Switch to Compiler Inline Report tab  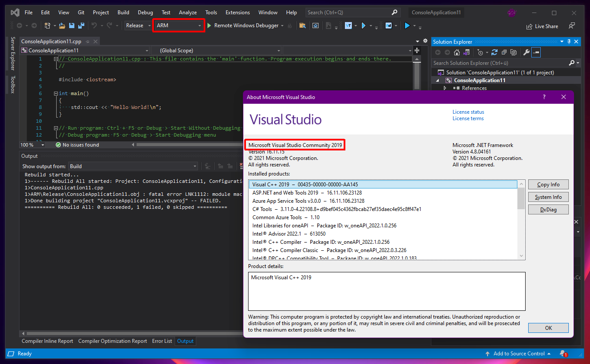pos(48,341)
